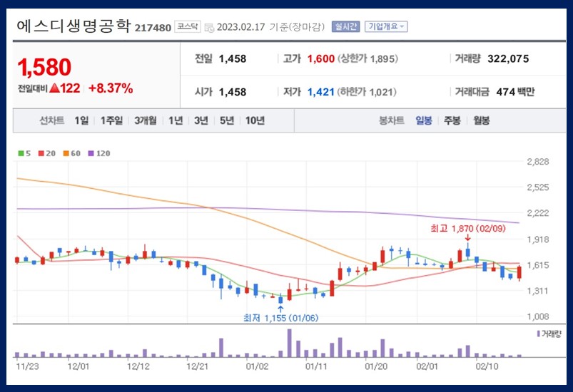Viewport: 573px width, 392px height.
Task: Switch chart to 1년 period
Action: pos(176,120)
